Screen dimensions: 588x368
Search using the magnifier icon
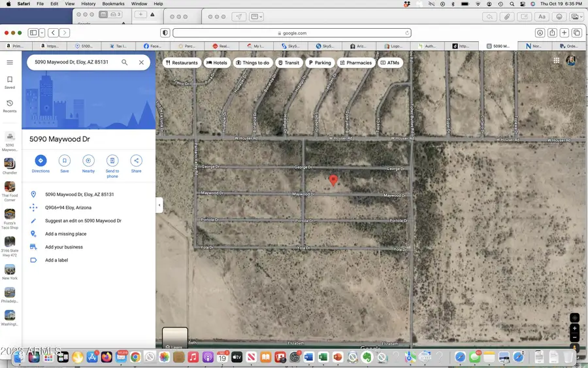coord(125,62)
